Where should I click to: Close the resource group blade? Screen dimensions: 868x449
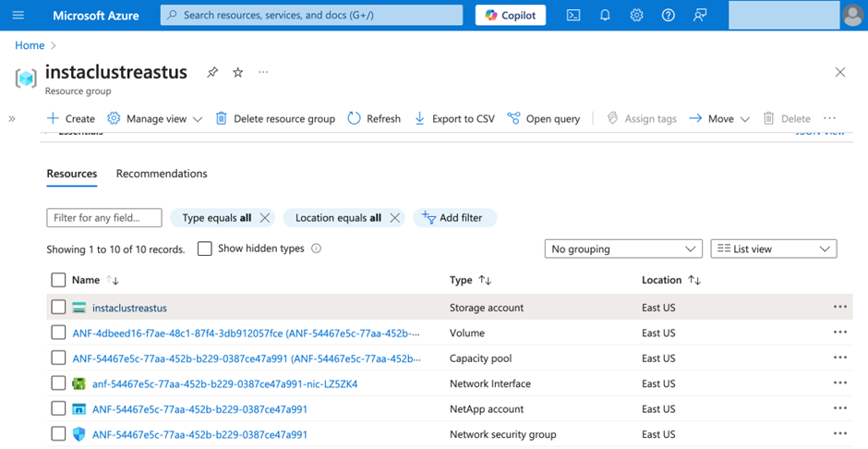click(839, 72)
